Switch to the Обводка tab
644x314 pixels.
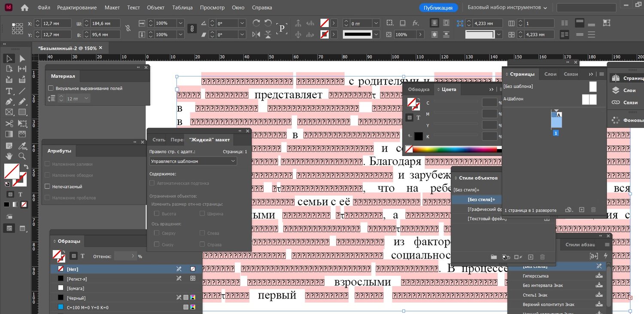[418, 89]
